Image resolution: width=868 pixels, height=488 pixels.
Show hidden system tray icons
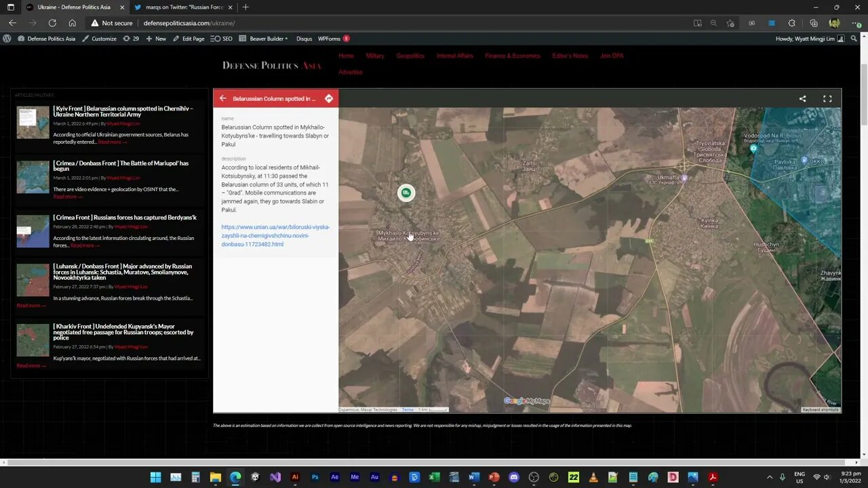tap(770, 477)
